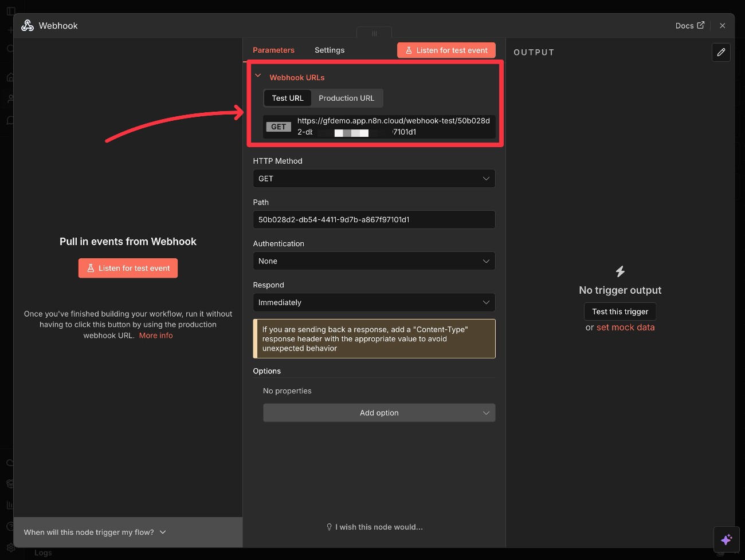Expand the Add option dropdown under Options
745x560 pixels.
coord(379,412)
